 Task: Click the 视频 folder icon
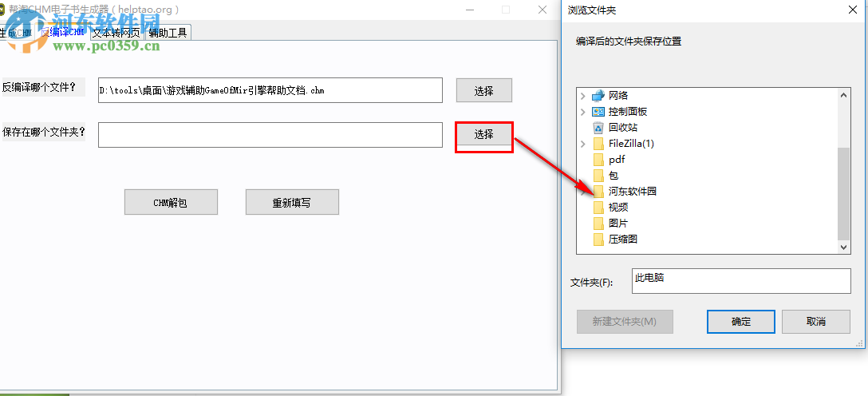click(x=598, y=208)
